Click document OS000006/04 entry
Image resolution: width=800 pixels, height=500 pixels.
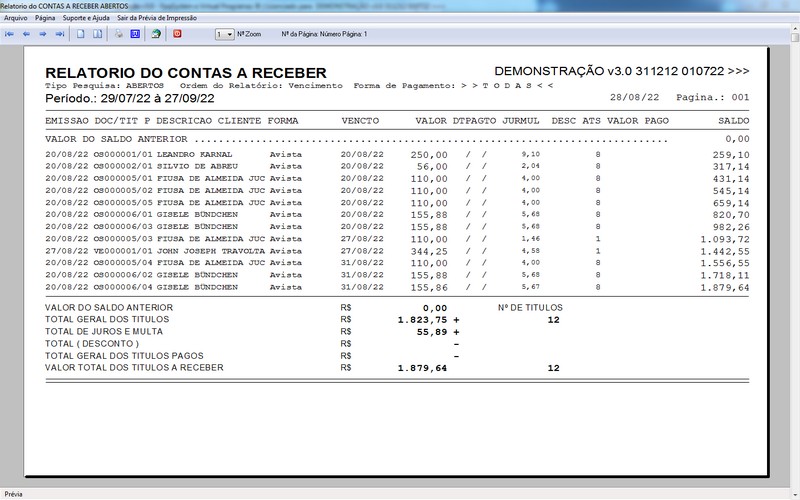(123, 287)
